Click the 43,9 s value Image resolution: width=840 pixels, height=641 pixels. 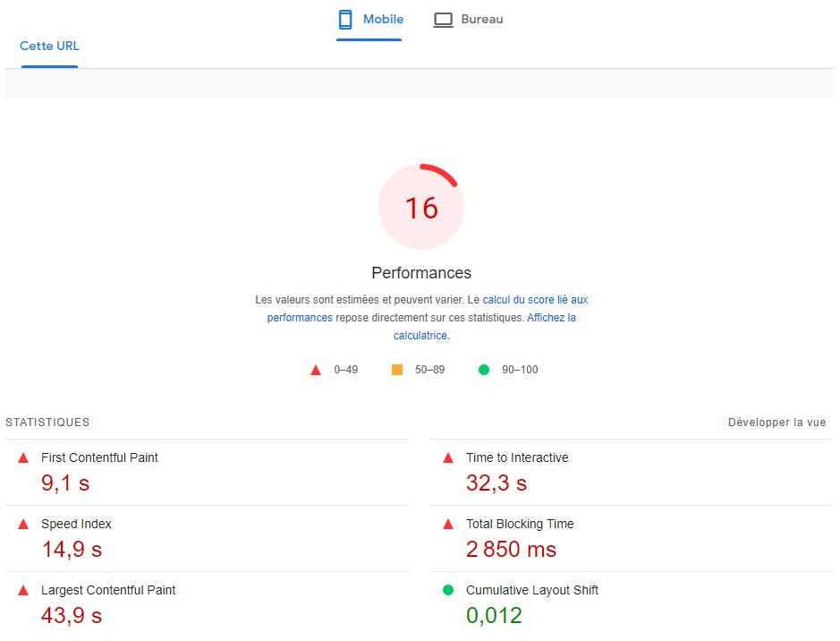click(x=72, y=616)
